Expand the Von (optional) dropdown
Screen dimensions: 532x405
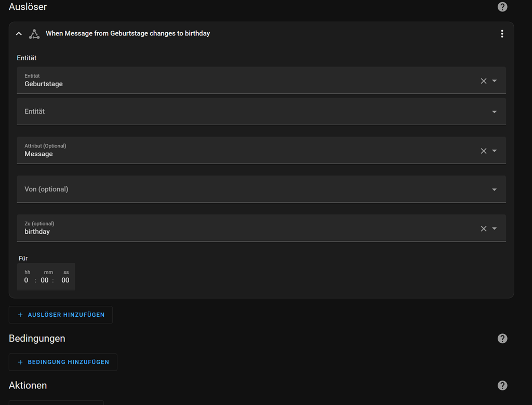coord(495,190)
